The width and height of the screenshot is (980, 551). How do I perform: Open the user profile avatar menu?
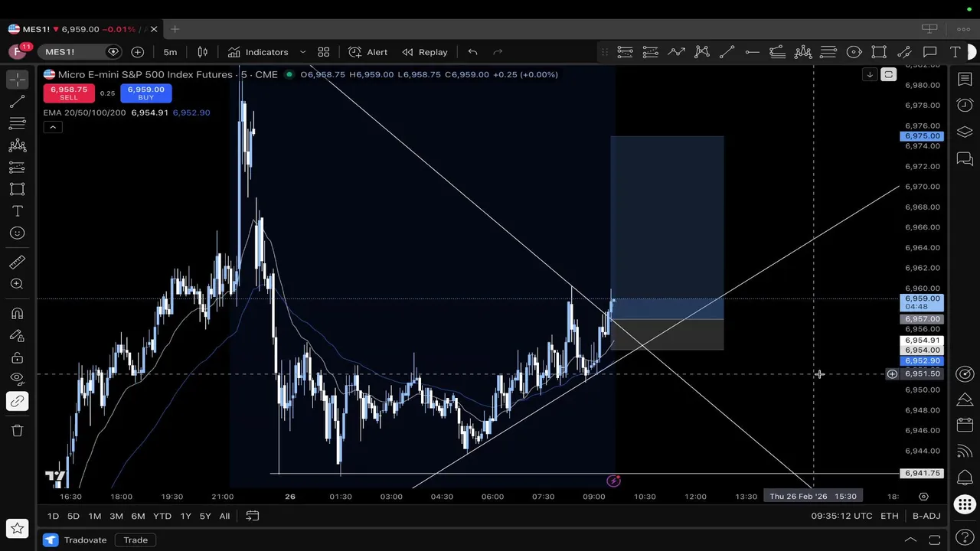pyautogui.click(x=18, y=52)
